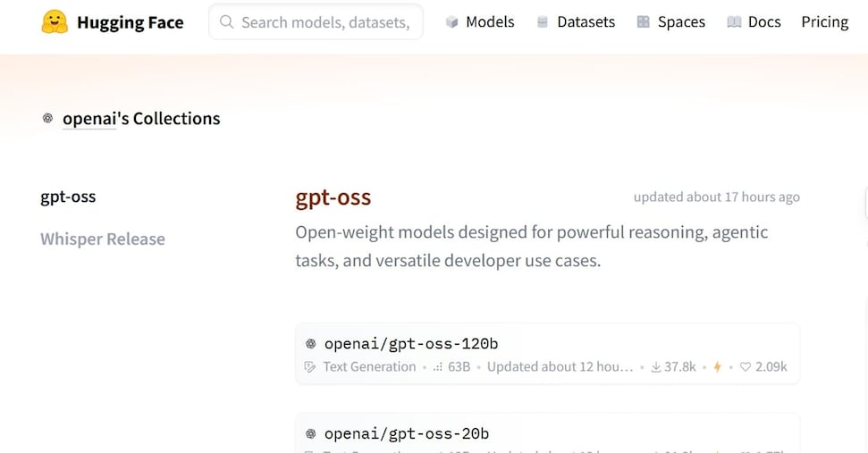The image size is (868, 453).
Task: Open the openai/gpt-oss-120b model card
Action: (547, 354)
